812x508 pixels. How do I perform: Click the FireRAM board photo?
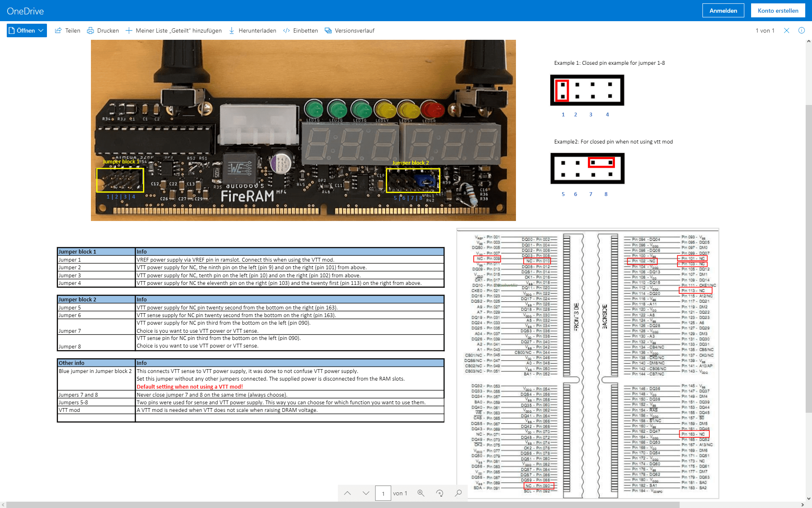tap(303, 130)
